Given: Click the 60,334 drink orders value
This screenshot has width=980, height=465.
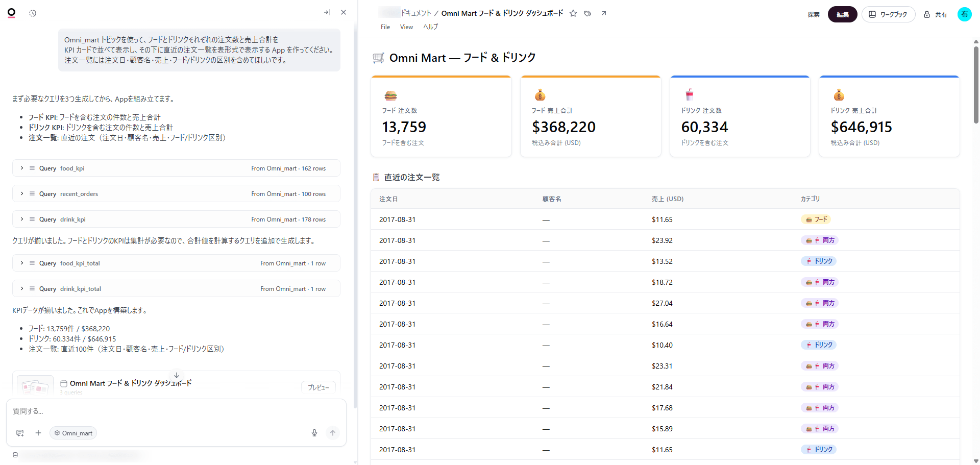Looking at the screenshot, I should (704, 127).
